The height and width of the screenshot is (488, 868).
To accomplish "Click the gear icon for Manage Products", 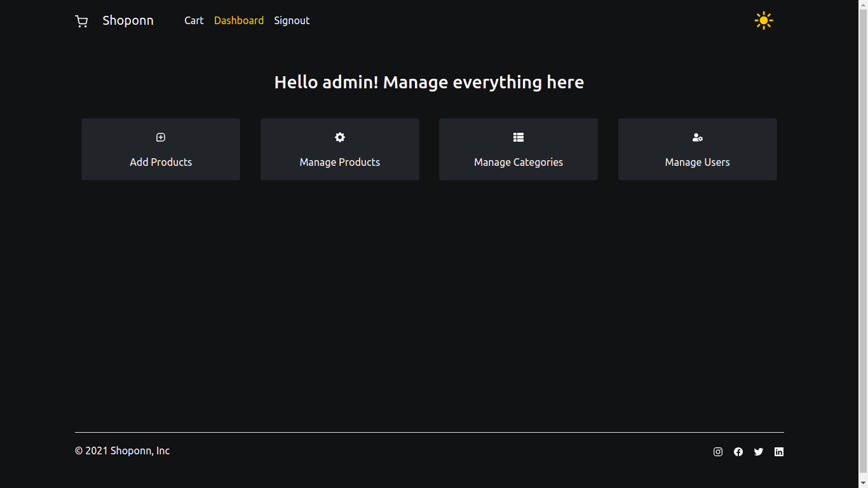I will pyautogui.click(x=340, y=137).
